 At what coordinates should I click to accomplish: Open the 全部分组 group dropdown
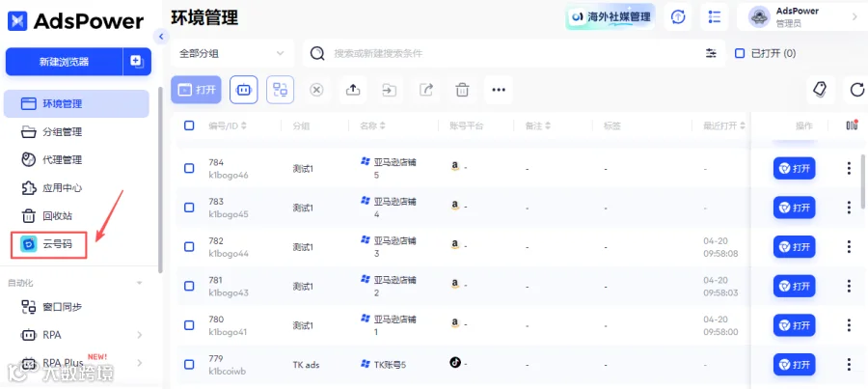tap(232, 53)
